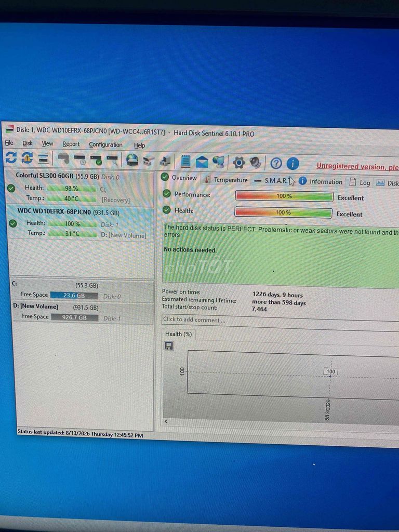Switch to the Temperature tab
The image size is (399, 532).
click(x=227, y=180)
